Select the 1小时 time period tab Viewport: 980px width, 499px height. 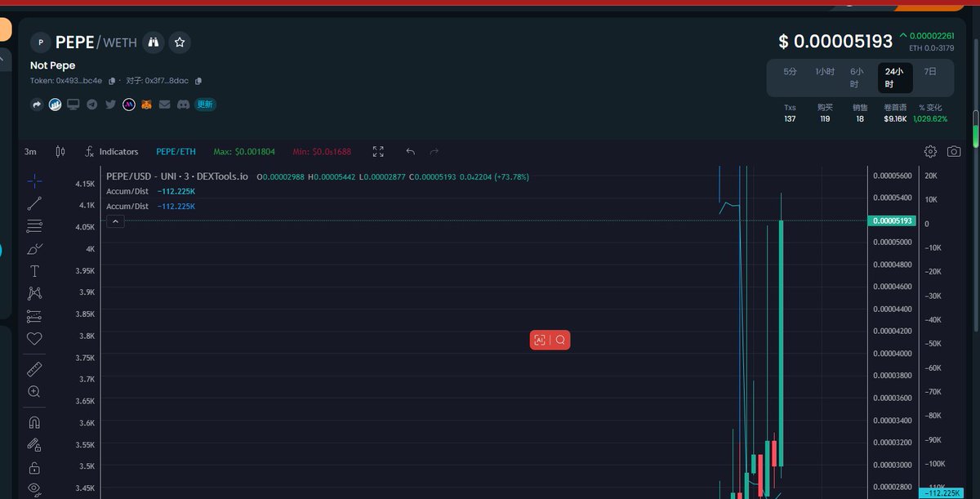tap(824, 72)
